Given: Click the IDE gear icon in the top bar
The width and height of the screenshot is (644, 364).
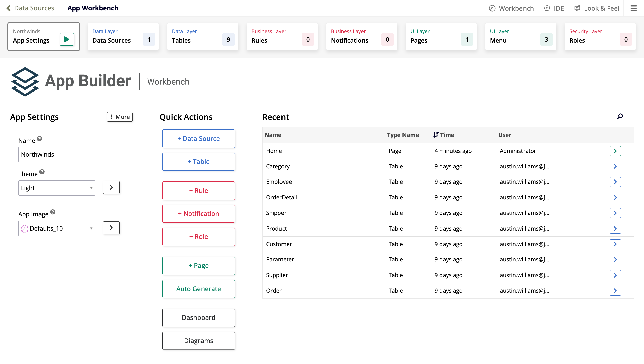Looking at the screenshot, I should pyautogui.click(x=547, y=8).
